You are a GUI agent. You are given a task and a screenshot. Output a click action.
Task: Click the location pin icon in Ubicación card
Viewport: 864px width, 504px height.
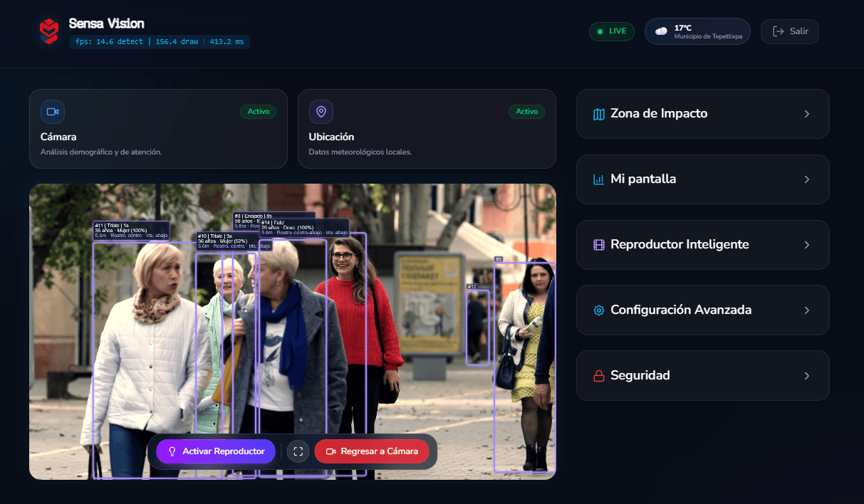321,112
